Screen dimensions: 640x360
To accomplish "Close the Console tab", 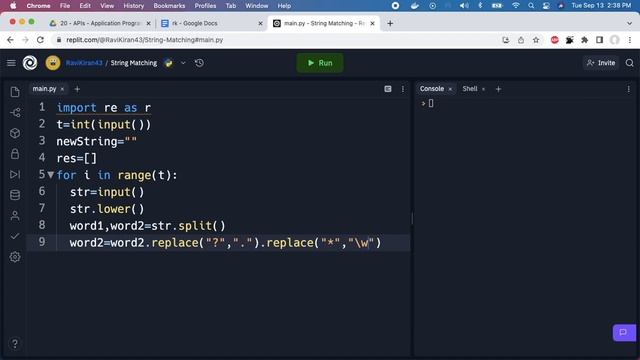I will 450,89.
